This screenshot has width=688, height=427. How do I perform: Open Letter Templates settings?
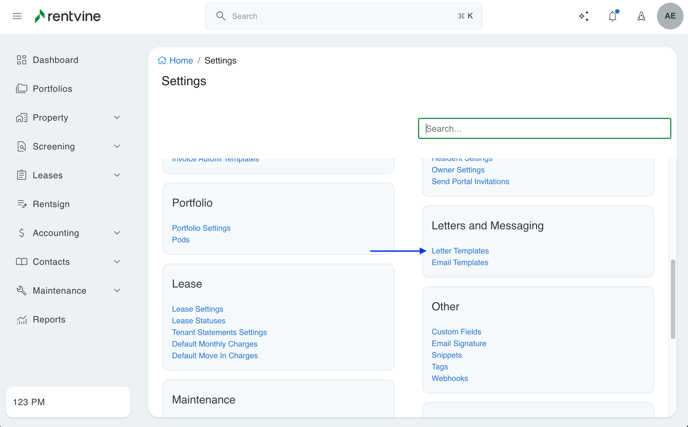(460, 251)
